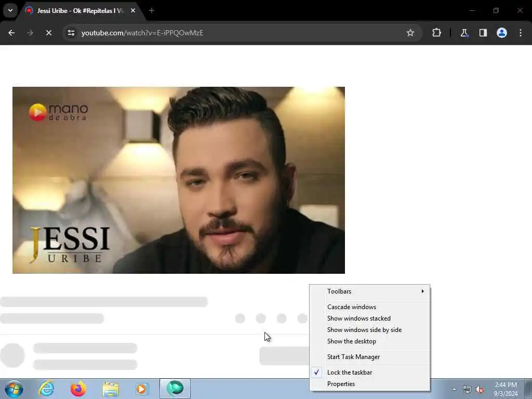Start Task Manager from context menu
The height and width of the screenshot is (399, 532).
click(369, 357)
